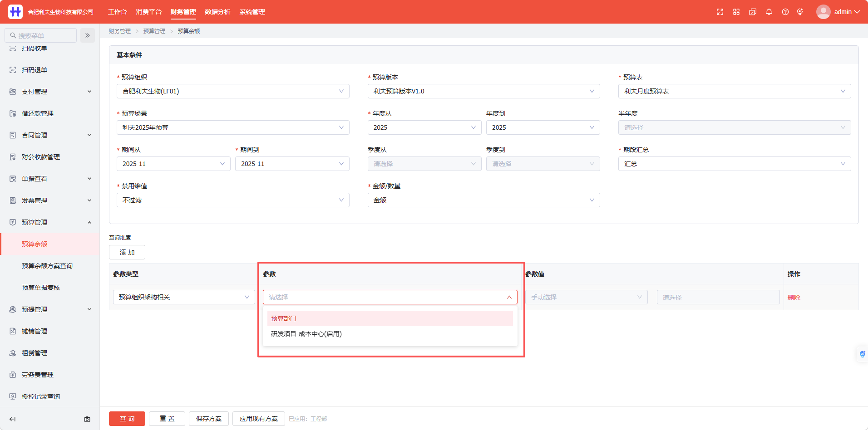Click the 搜索菜单 search field
This screenshot has width=868, height=430.
click(40, 35)
